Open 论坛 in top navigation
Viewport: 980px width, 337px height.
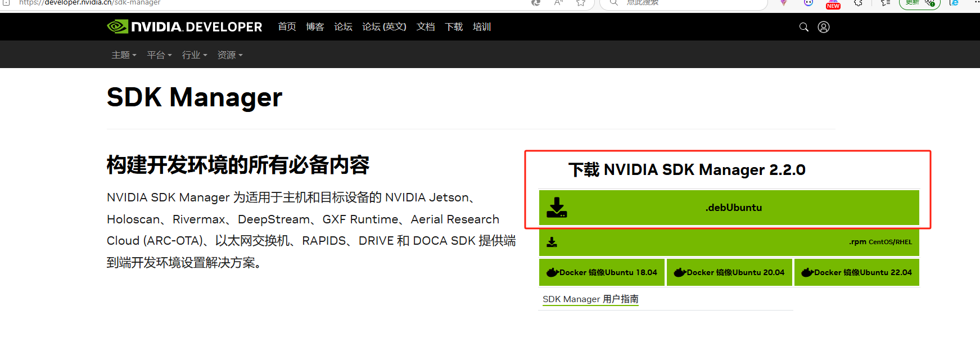[x=343, y=26]
